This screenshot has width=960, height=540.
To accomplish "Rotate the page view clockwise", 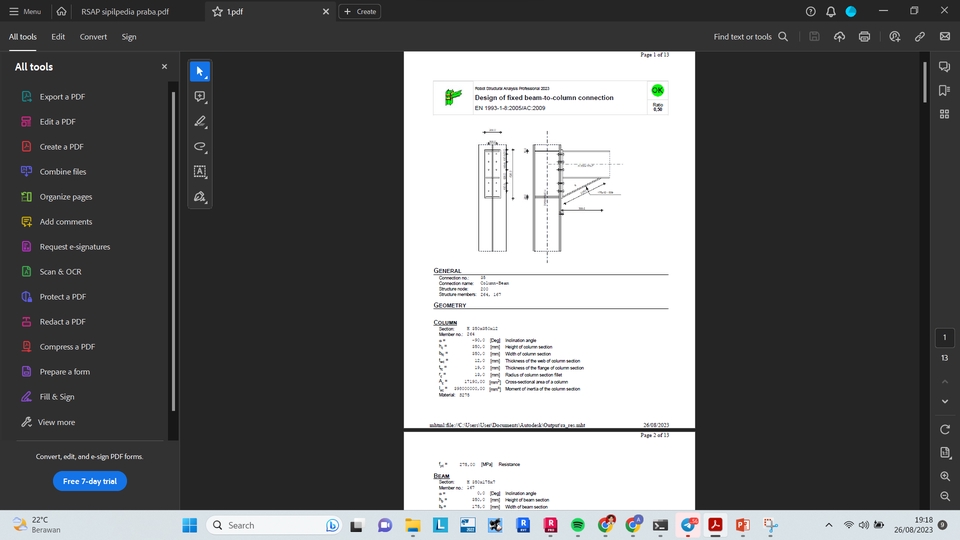I will [945, 429].
